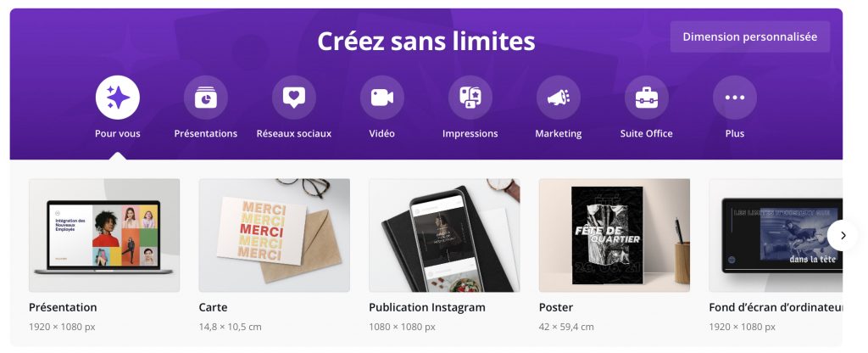This screenshot has width=868, height=353.
Task: Click the Dimension personnalisée button
Action: point(749,36)
